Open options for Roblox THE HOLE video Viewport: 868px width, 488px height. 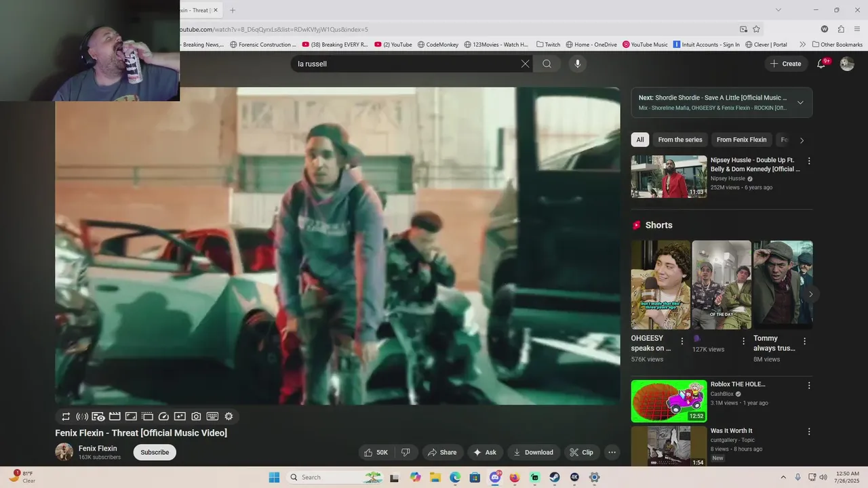point(808,386)
